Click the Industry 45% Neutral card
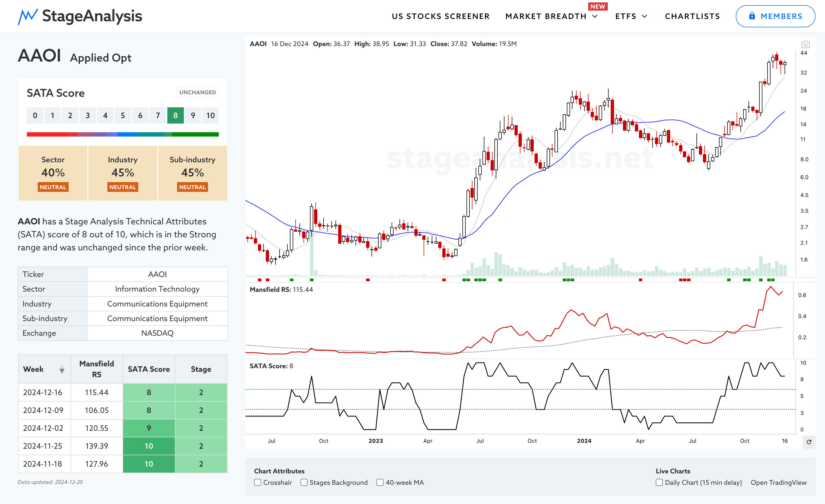 click(123, 173)
